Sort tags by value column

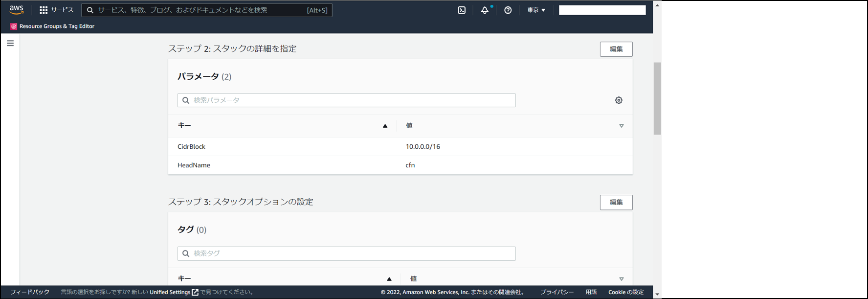click(622, 279)
